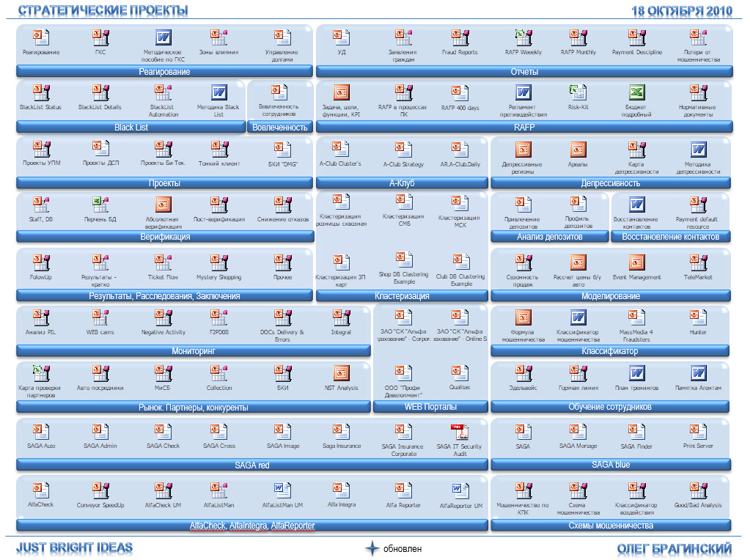This screenshot has height=560, width=750.
Task: Click the Восстановление контактов header bar
Action: pos(671,237)
